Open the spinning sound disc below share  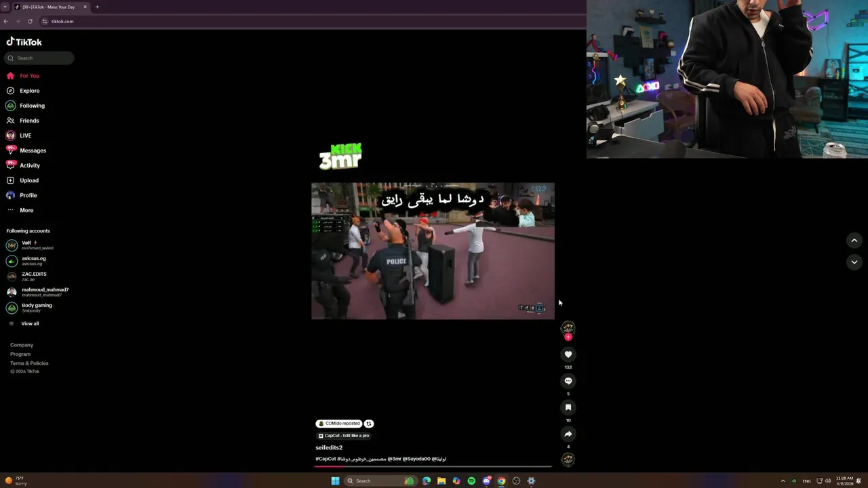coord(568,460)
